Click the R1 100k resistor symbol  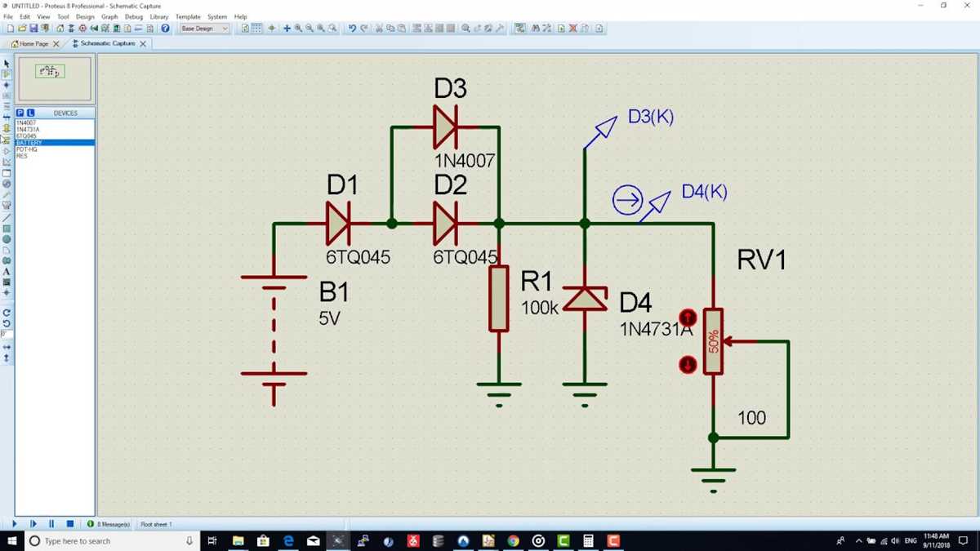coord(499,299)
